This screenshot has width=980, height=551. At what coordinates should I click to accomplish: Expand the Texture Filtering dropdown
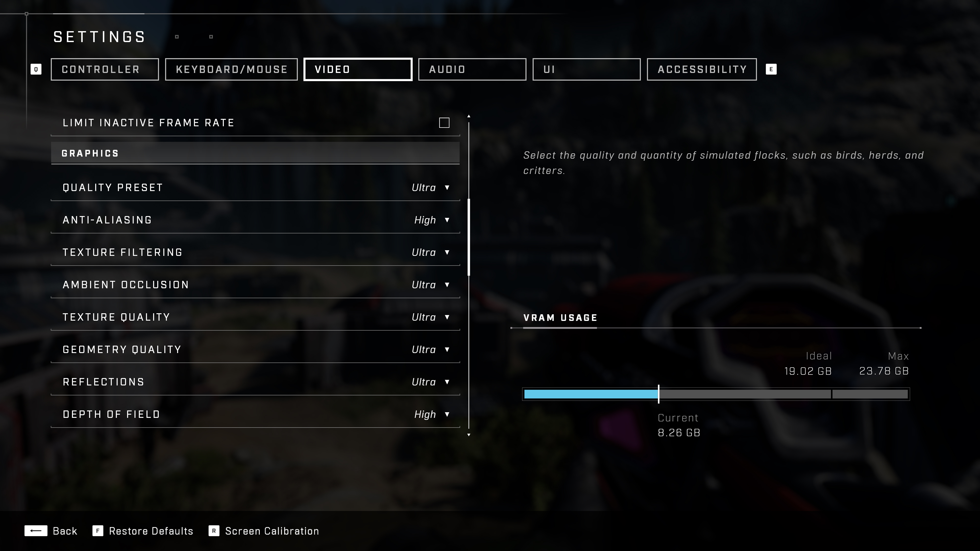point(446,252)
